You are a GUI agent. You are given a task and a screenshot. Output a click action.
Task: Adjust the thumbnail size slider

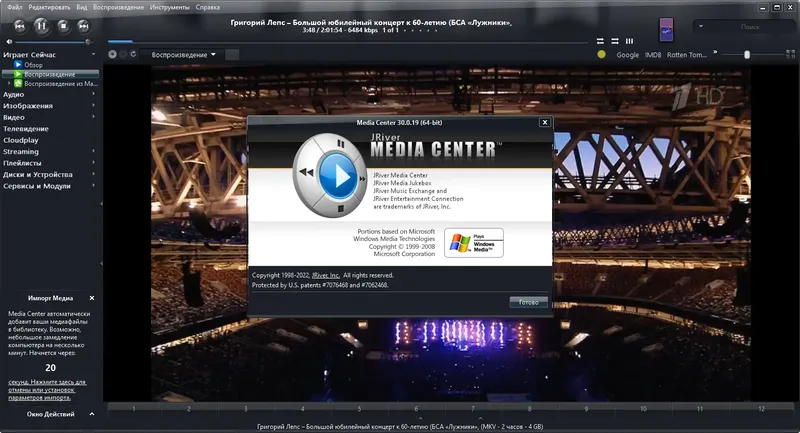click(752, 55)
